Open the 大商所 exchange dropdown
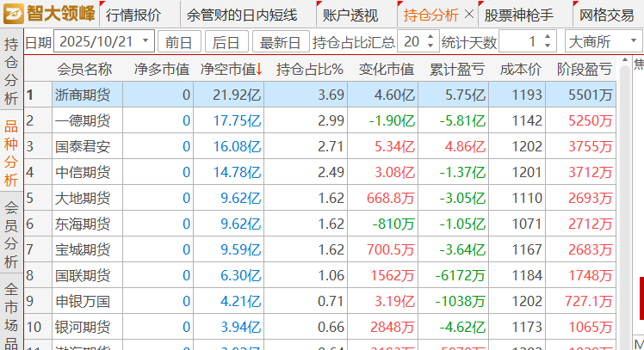 pyautogui.click(x=603, y=41)
